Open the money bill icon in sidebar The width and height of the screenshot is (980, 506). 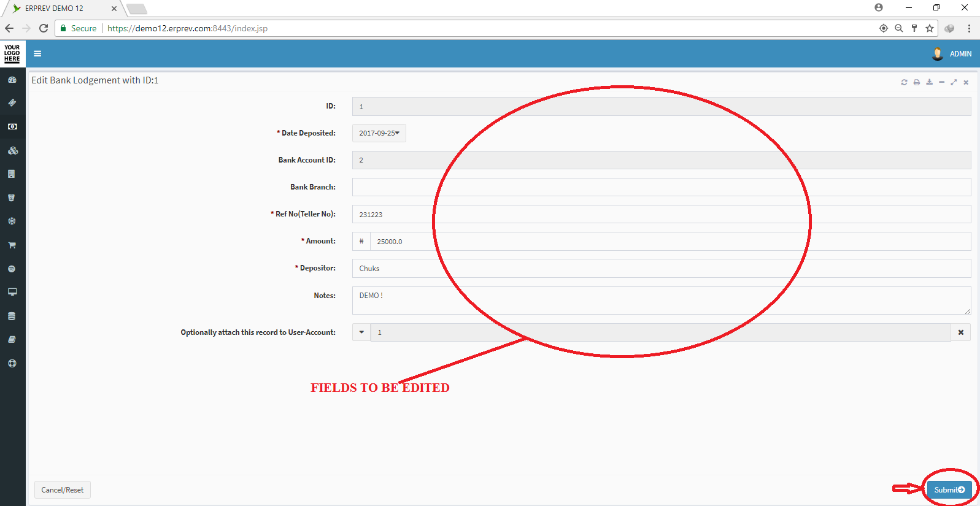[12, 126]
